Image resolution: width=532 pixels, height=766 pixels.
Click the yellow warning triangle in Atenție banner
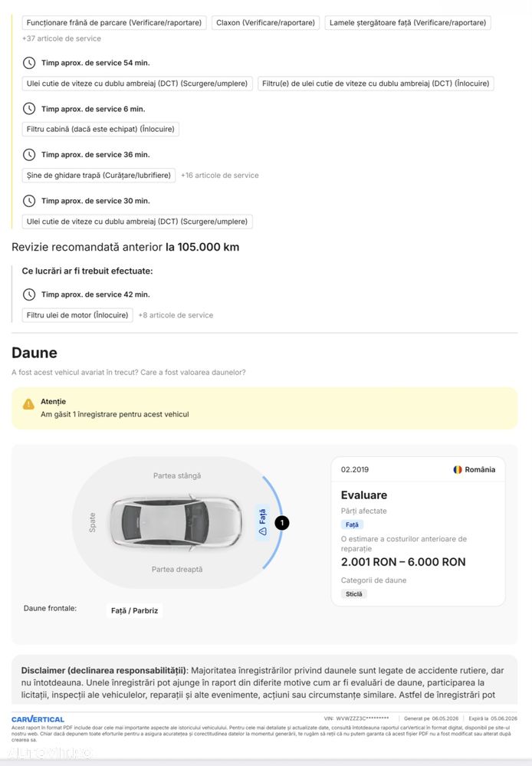[29, 405]
